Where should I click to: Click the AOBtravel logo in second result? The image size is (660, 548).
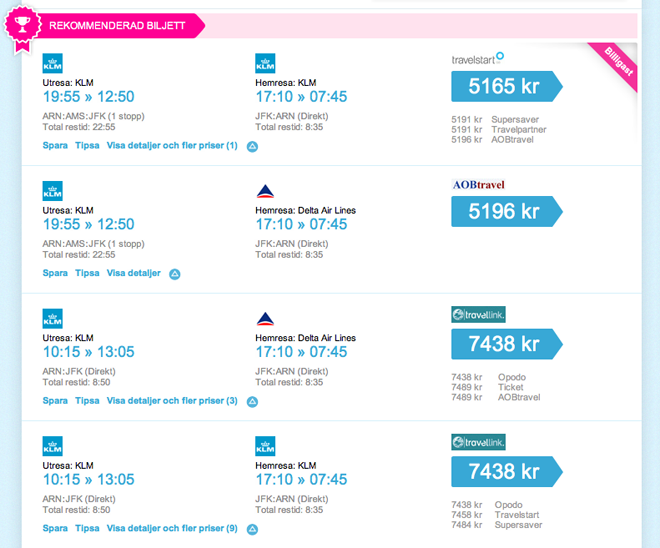pyautogui.click(x=477, y=185)
